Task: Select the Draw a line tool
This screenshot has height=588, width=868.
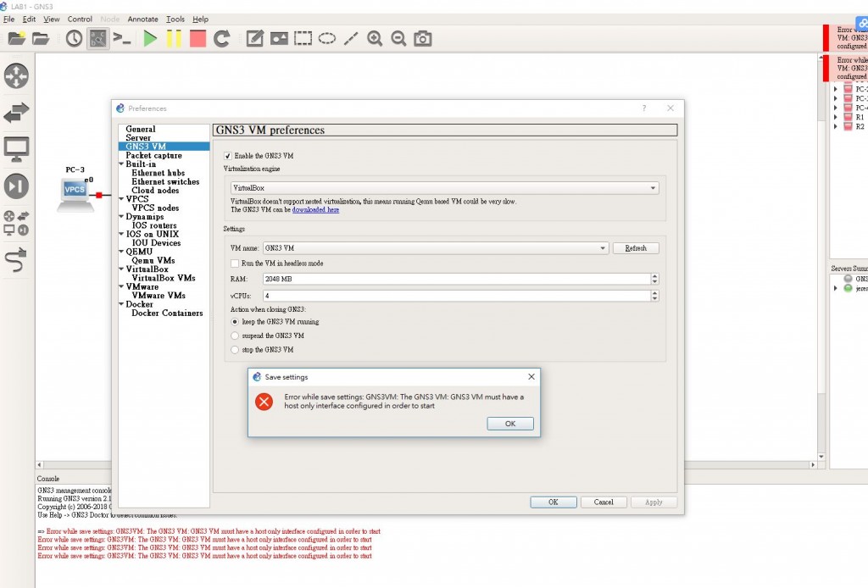Action: [x=351, y=39]
